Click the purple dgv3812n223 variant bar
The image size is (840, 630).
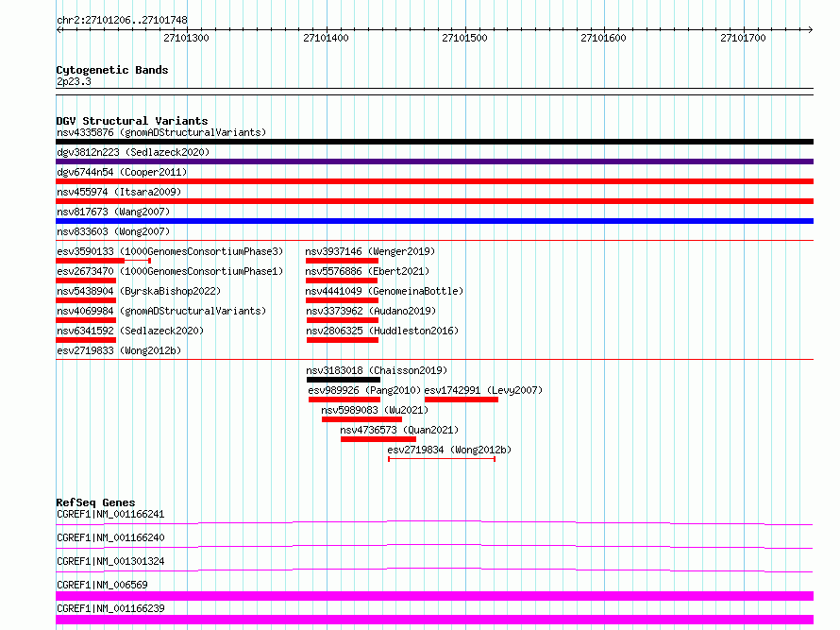[x=434, y=162]
